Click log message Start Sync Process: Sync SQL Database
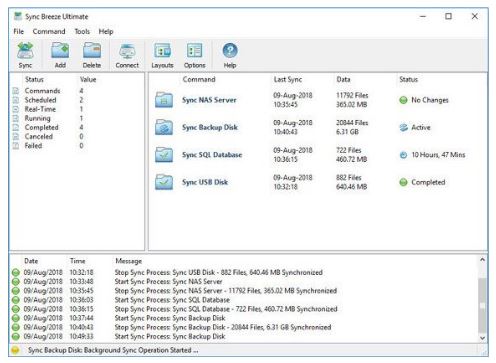 pyautogui.click(x=172, y=300)
